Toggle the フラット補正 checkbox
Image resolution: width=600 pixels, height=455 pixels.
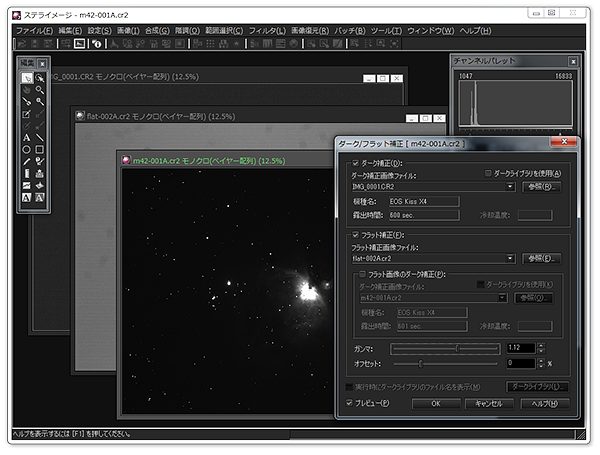[355, 235]
